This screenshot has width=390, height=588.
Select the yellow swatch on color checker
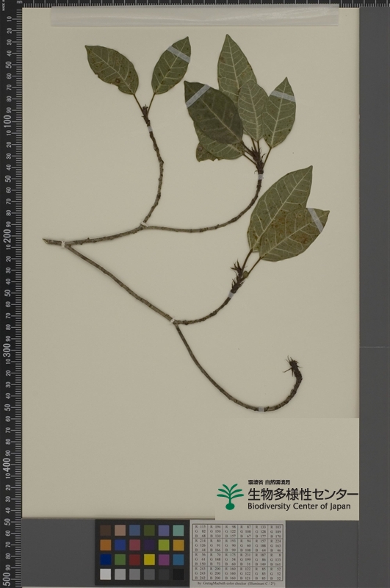150,559
